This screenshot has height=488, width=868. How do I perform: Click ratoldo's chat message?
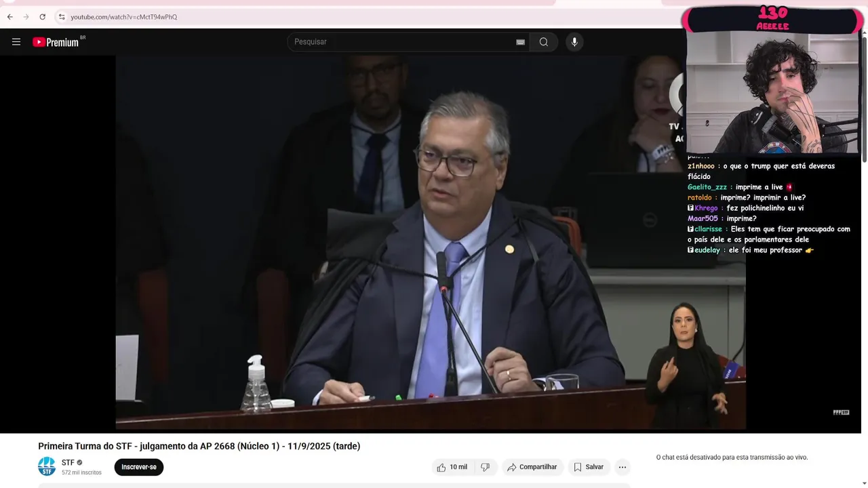click(747, 198)
